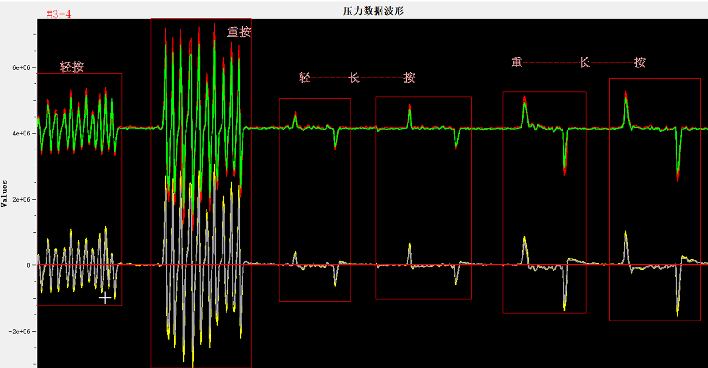The width and height of the screenshot is (708, 368).
Task: Click the 2e+06 y-axis tick label
Action: [22, 200]
